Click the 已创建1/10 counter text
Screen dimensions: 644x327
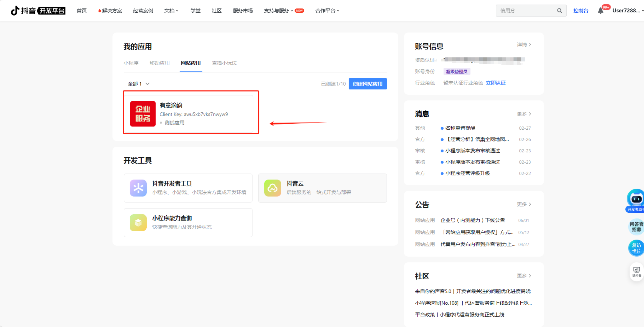(x=333, y=84)
